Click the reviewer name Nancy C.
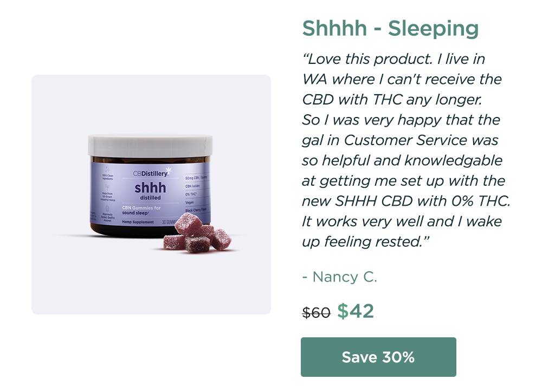The height and width of the screenshot is (392, 542). pos(340,277)
